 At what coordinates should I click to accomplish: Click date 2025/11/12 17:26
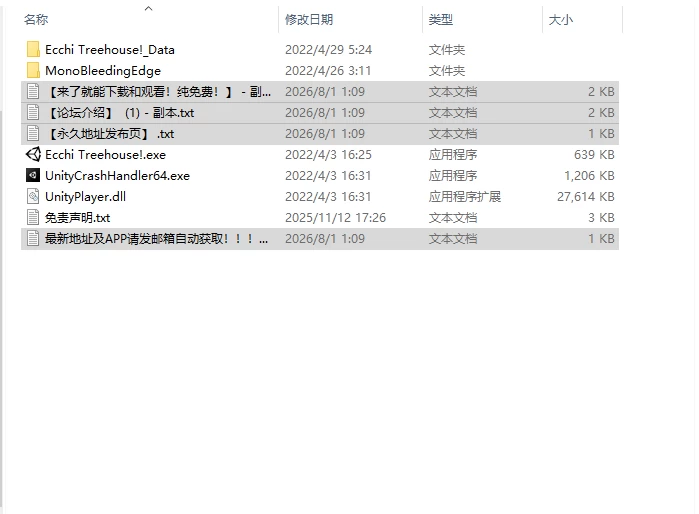(336, 218)
